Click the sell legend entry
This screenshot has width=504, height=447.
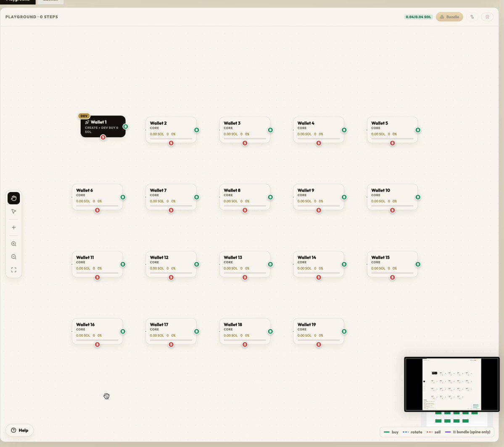(x=434, y=432)
